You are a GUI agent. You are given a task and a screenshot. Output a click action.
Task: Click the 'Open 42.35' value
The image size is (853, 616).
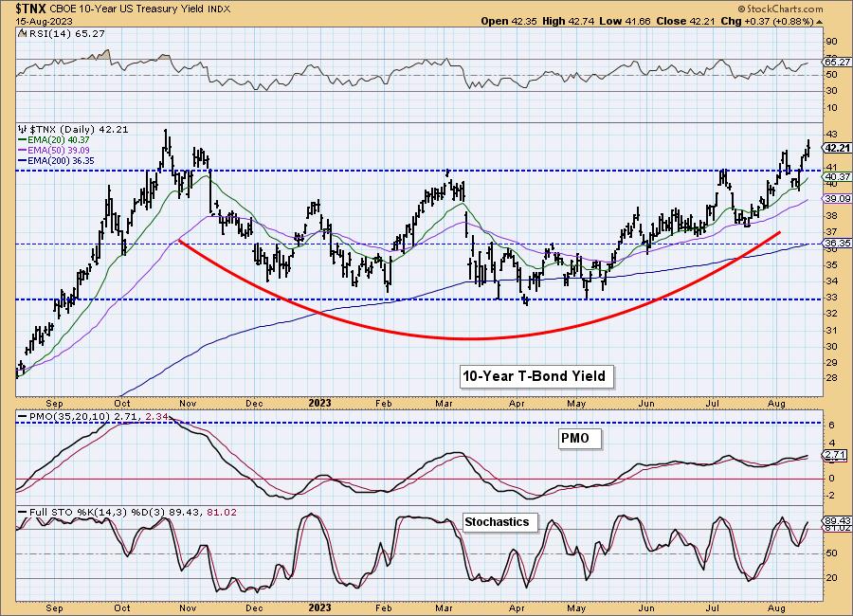pos(509,21)
